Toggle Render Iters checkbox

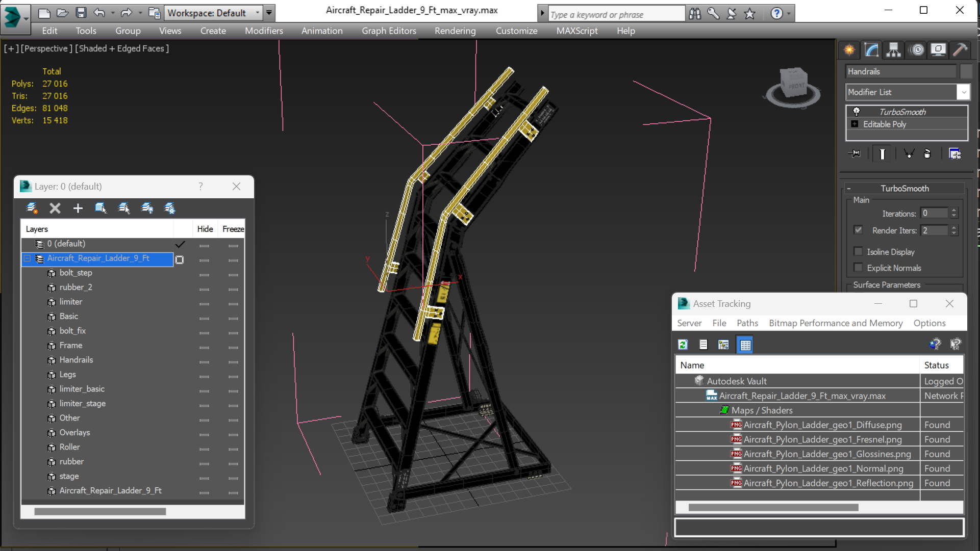click(x=858, y=230)
